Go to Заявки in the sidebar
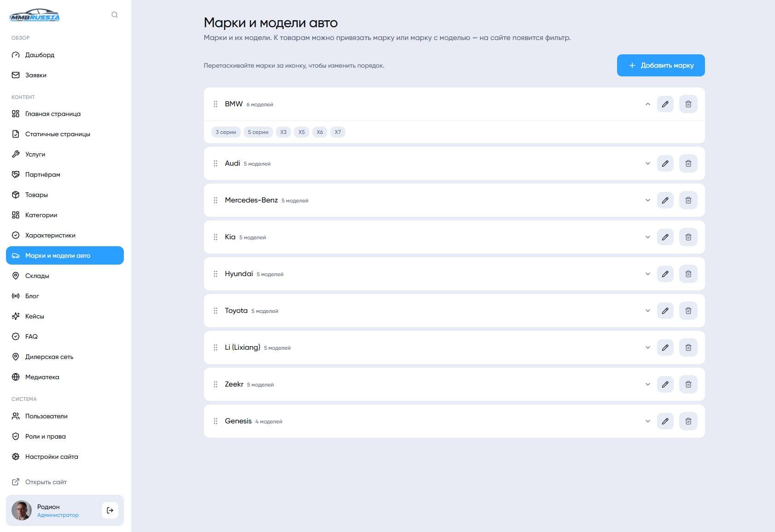Image resolution: width=775 pixels, height=532 pixels. tap(65, 75)
